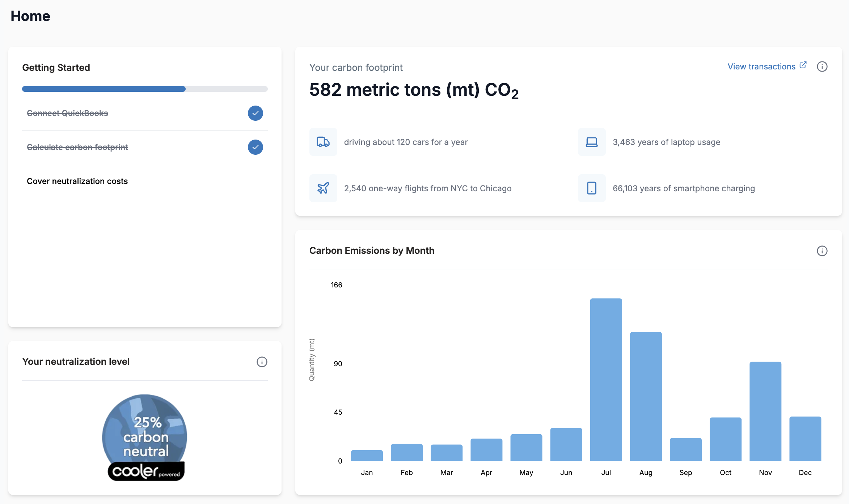Click '66,103 years of smartphone charging' text
The width and height of the screenshot is (849, 504).
[x=684, y=188]
